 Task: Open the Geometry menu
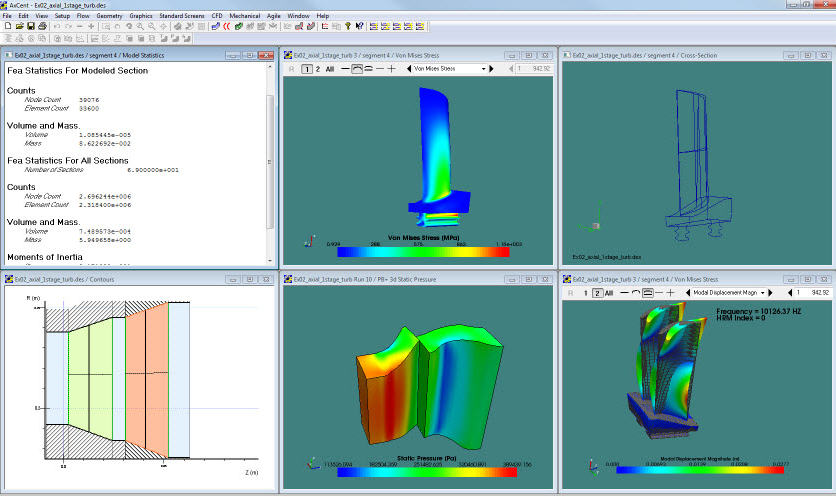click(x=109, y=16)
